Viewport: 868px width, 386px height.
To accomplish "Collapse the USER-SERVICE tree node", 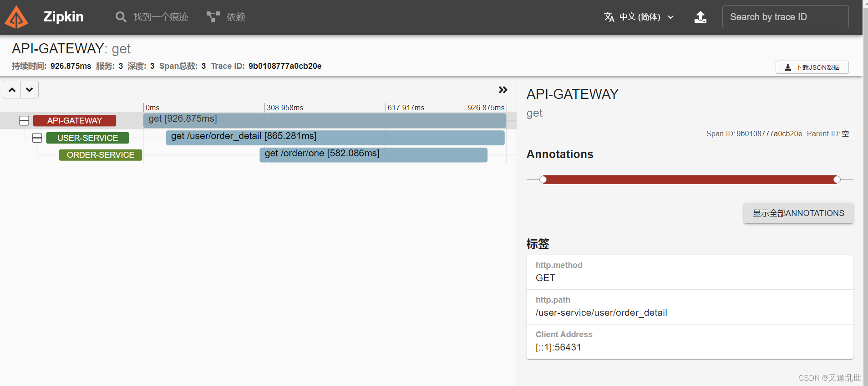I will tap(37, 138).
